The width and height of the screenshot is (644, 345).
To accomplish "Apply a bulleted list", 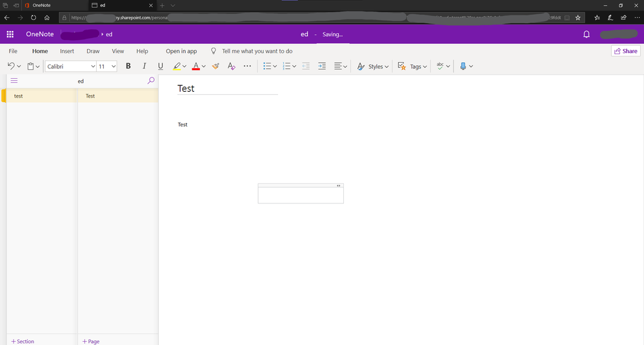I will tap(267, 66).
